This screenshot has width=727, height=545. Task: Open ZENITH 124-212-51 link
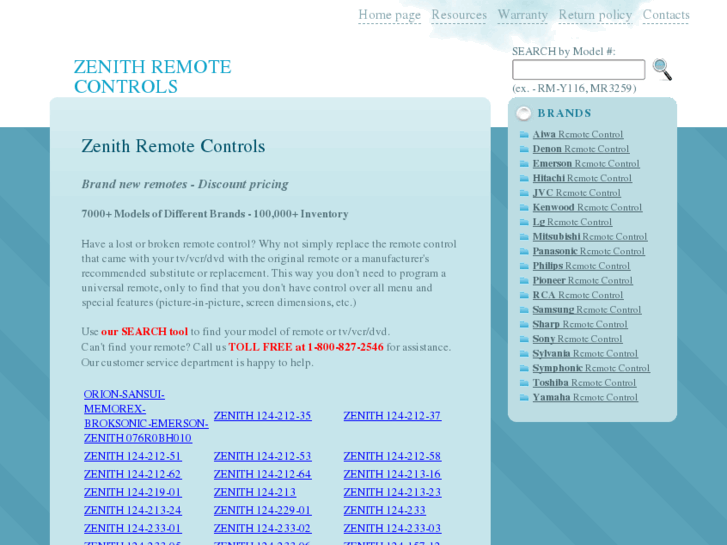(x=133, y=456)
